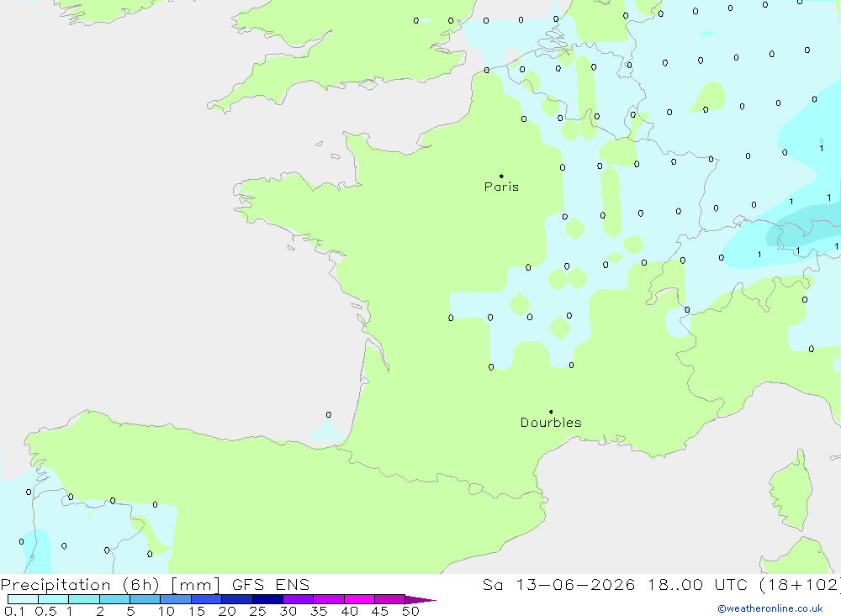
Task: Click the legend value 0.5
Action: (x=45, y=611)
